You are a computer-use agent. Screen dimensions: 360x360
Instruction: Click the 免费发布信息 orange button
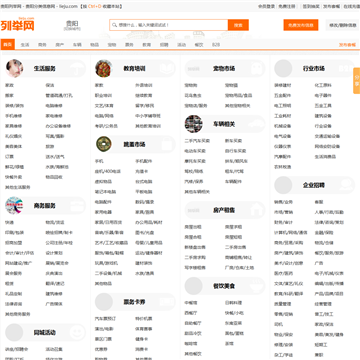click(x=301, y=25)
